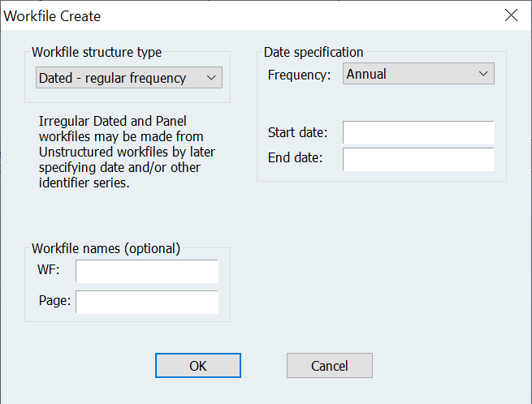Cancel the workfile creation

click(329, 365)
